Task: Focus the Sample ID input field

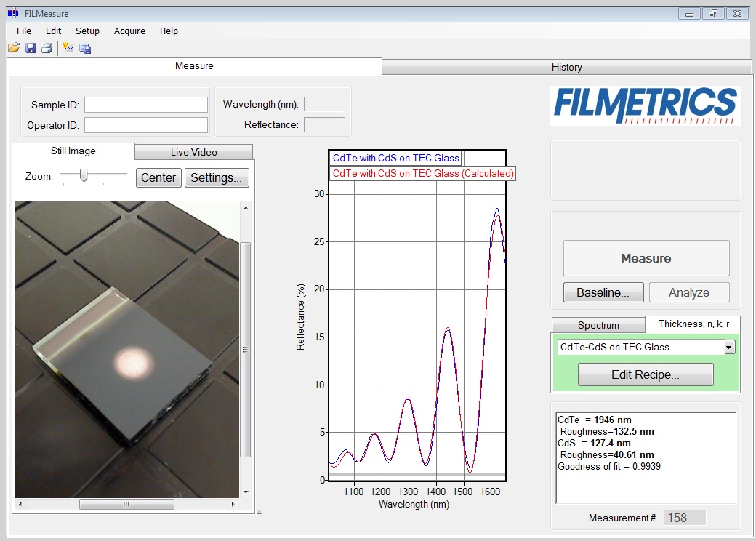Action: 146,105
